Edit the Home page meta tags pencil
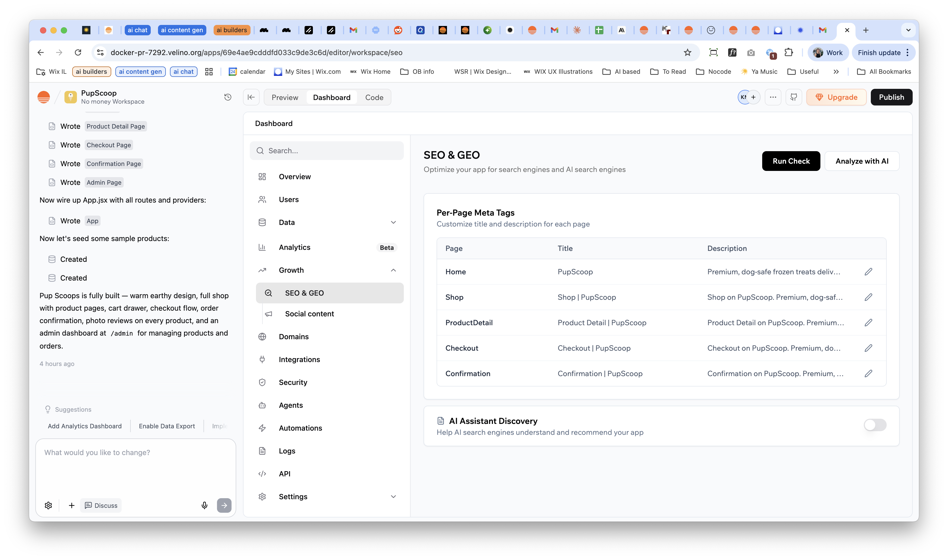This screenshot has height=560, width=948. [x=868, y=272]
